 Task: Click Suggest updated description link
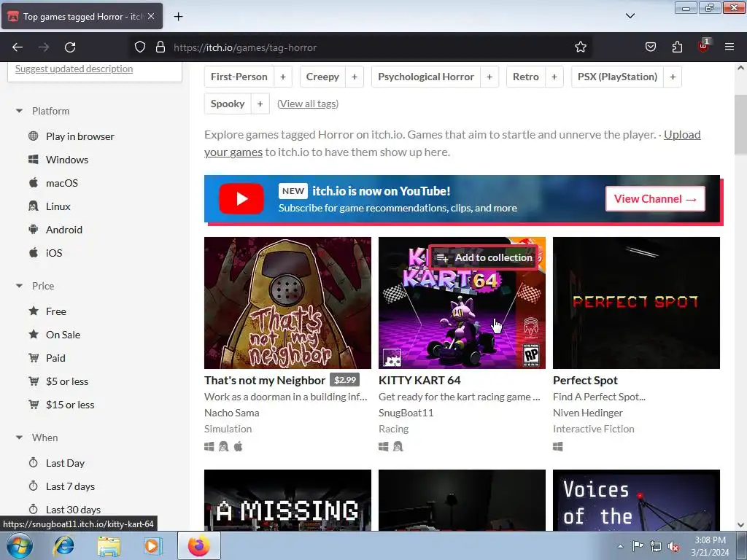74,69
